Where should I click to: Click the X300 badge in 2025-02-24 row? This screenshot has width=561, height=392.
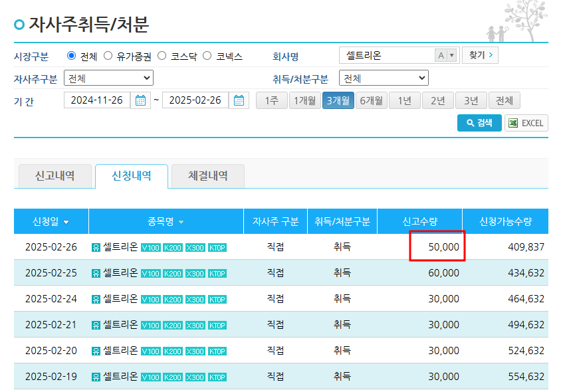[195, 300]
